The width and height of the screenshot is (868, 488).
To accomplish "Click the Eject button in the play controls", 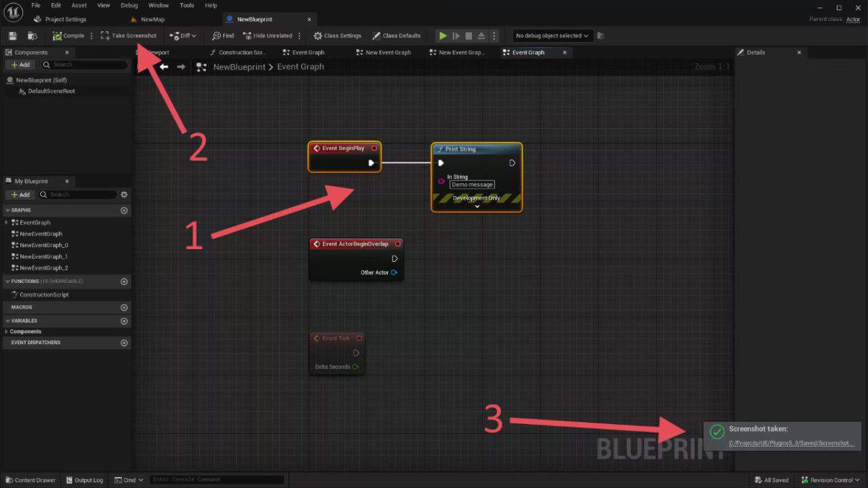I will tap(481, 36).
